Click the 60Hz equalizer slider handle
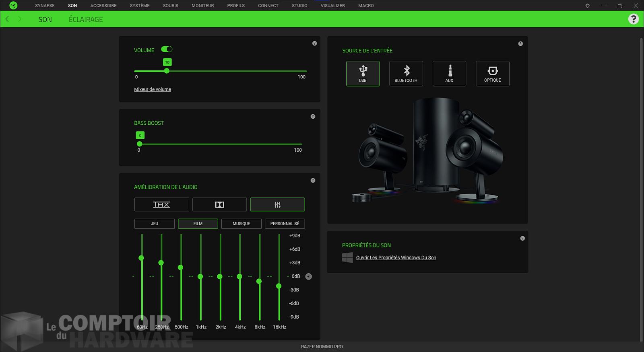This screenshot has width=644, height=352. click(x=141, y=258)
